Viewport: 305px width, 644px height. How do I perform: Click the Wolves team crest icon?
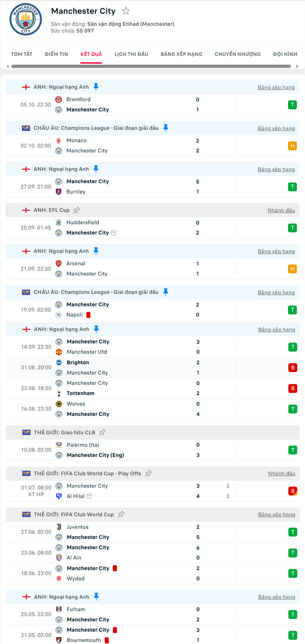59,404
